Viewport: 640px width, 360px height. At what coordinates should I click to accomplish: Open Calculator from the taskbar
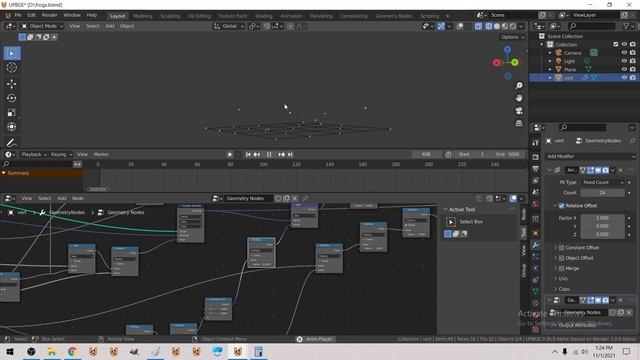[258, 351]
